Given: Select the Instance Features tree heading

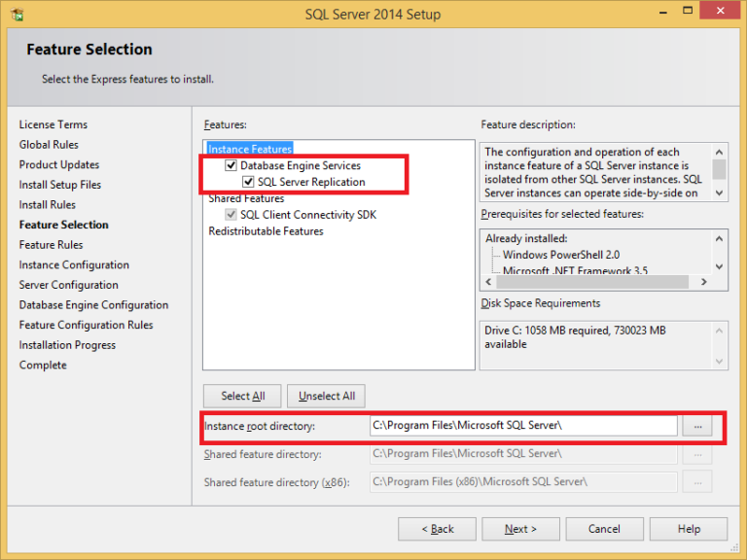Looking at the screenshot, I should click(250, 149).
